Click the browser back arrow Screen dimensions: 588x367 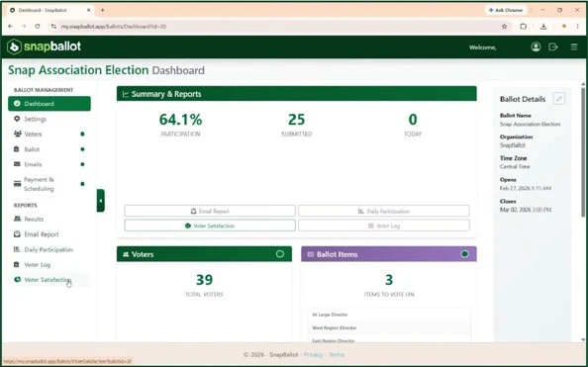click(10, 27)
